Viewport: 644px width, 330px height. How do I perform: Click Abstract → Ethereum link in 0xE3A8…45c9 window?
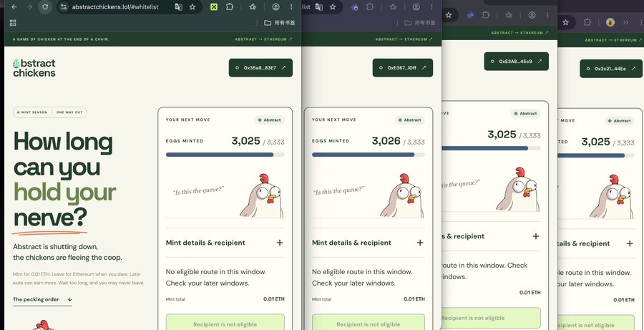pos(520,33)
